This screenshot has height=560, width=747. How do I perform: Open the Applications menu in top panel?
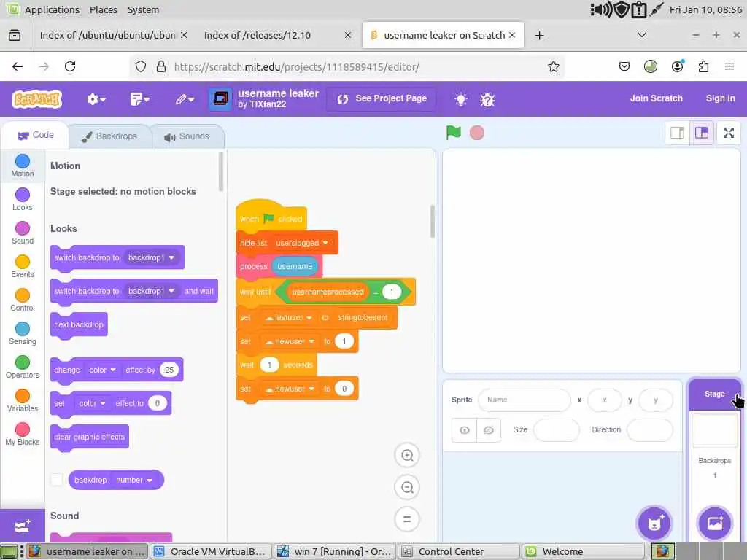52,9
